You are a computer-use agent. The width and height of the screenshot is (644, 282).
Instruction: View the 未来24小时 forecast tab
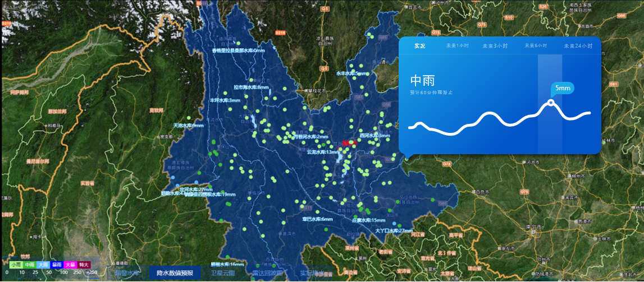(578, 46)
